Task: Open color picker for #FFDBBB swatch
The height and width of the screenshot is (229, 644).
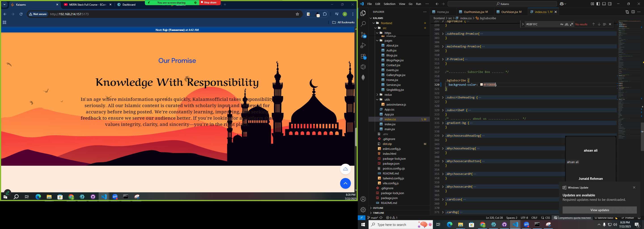Action: click(481, 85)
